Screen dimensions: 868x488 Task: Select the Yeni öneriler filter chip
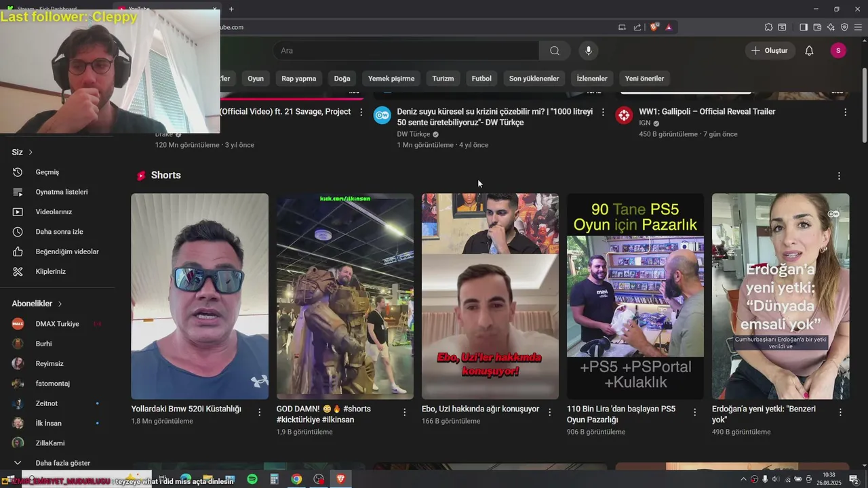(644, 79)
